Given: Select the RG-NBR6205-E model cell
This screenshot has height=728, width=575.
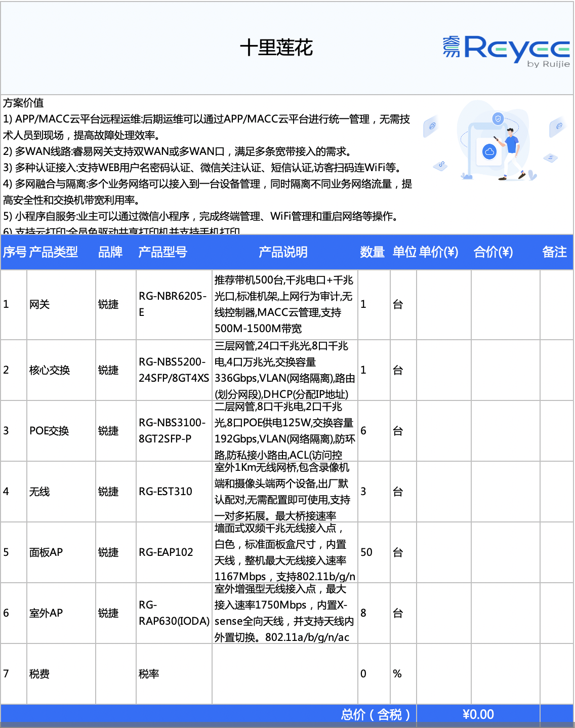Looking at the screenshot, I should click(x=174, y=304).
